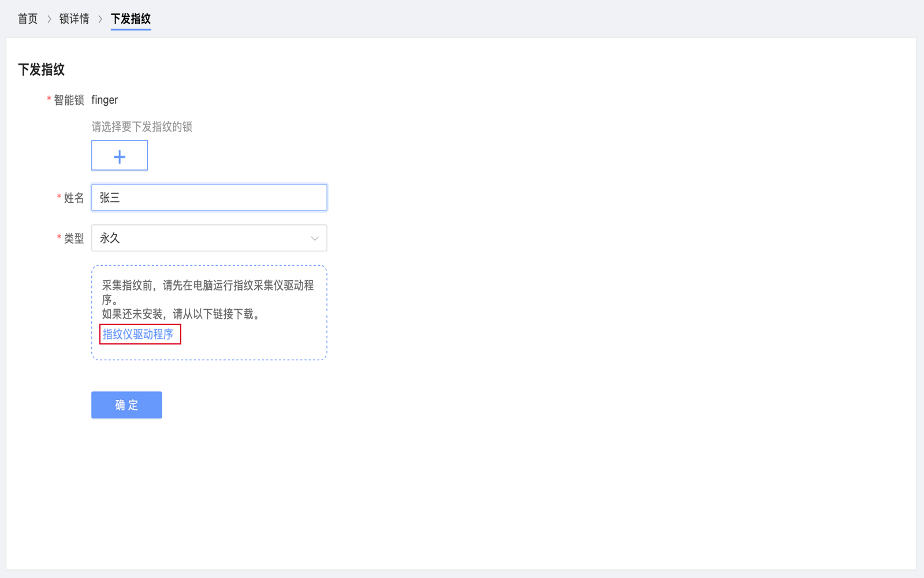The height and width of the screenshot is (578, 924).
Task: Expand the 类型 dropdown arrow
Action: 315,238
